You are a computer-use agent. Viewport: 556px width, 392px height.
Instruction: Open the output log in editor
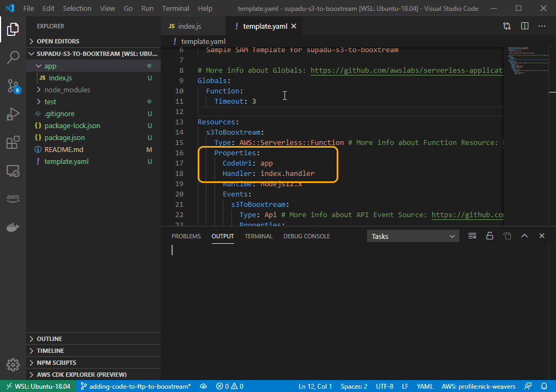[x=507, y=236]
